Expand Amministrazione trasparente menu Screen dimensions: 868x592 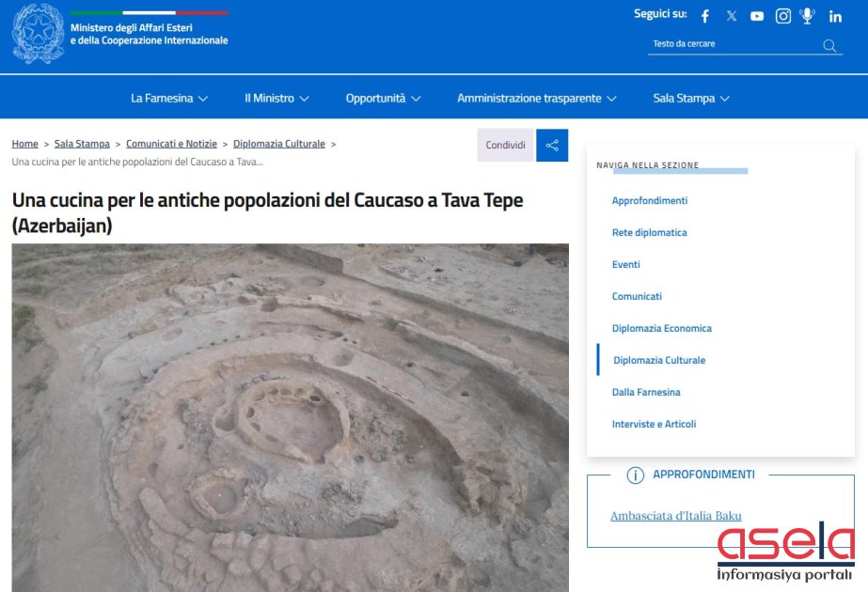pyautogui.click(x=536, y=99)
